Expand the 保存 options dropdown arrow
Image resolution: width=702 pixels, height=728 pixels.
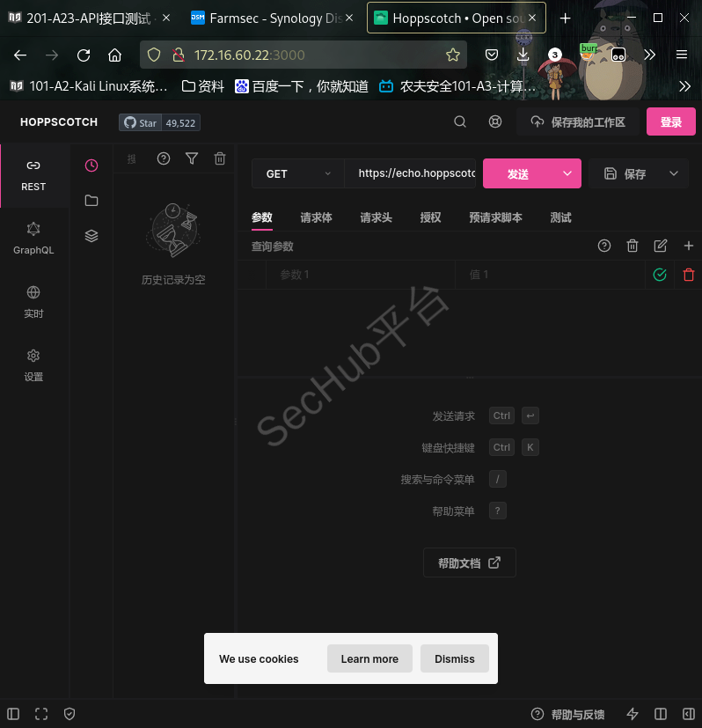coord(675,174)
